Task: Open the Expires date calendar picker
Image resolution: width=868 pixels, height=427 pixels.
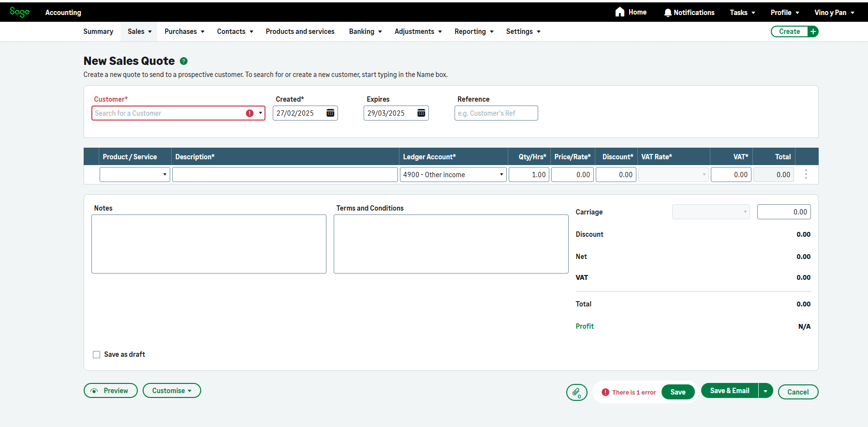Action: pyautogui.click(x=421, y=113)
